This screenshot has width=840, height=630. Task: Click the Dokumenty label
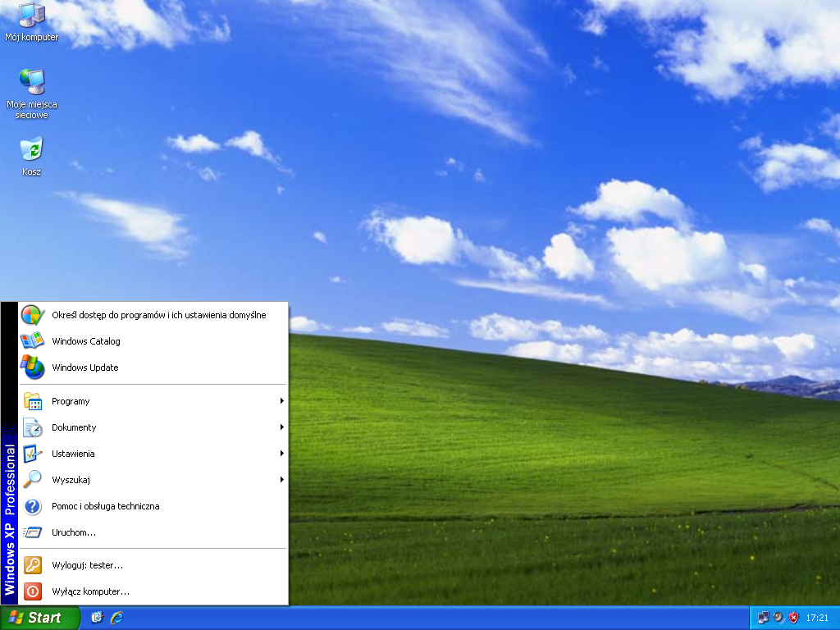[74, 427]
